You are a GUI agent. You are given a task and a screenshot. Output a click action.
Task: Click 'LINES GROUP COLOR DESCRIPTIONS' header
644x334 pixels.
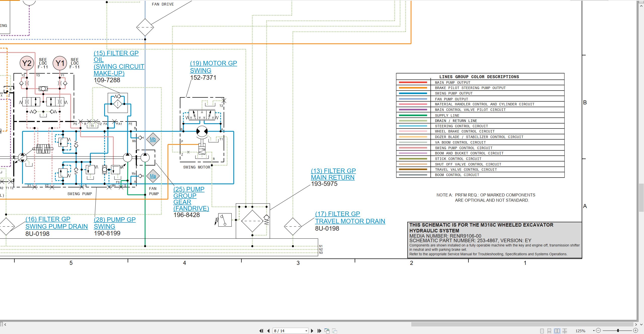[479, 77]
